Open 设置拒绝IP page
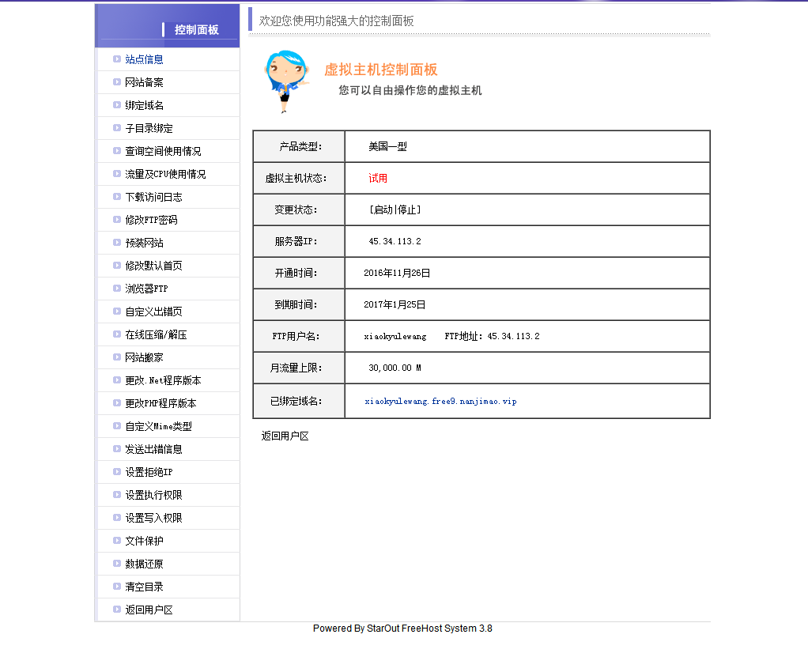Viewport: 808px width, 672px height. (x=149, y=472)
